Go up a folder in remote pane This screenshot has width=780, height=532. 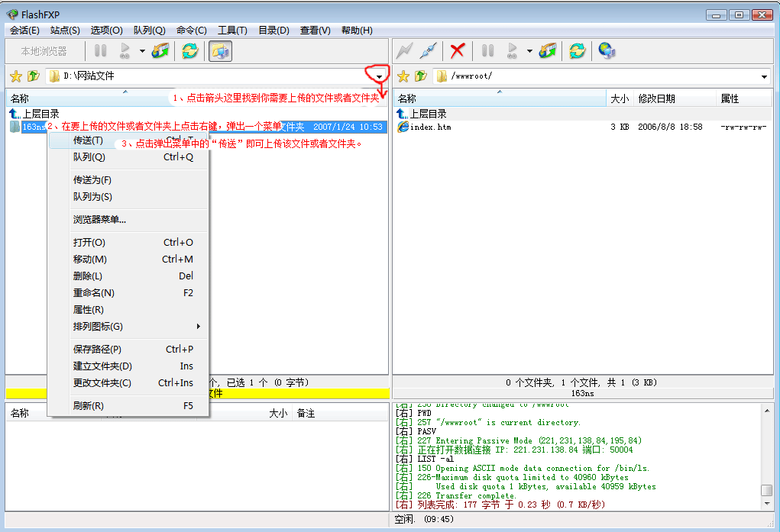420,76
